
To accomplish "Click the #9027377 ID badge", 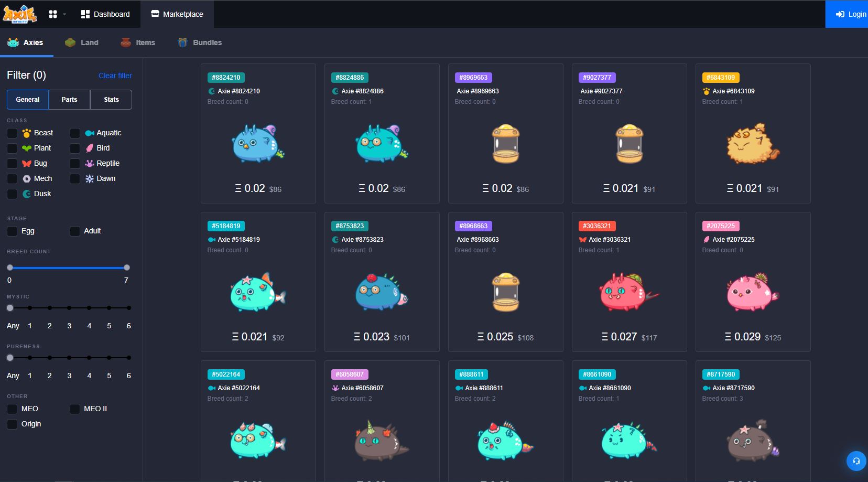I will point(597,78).
